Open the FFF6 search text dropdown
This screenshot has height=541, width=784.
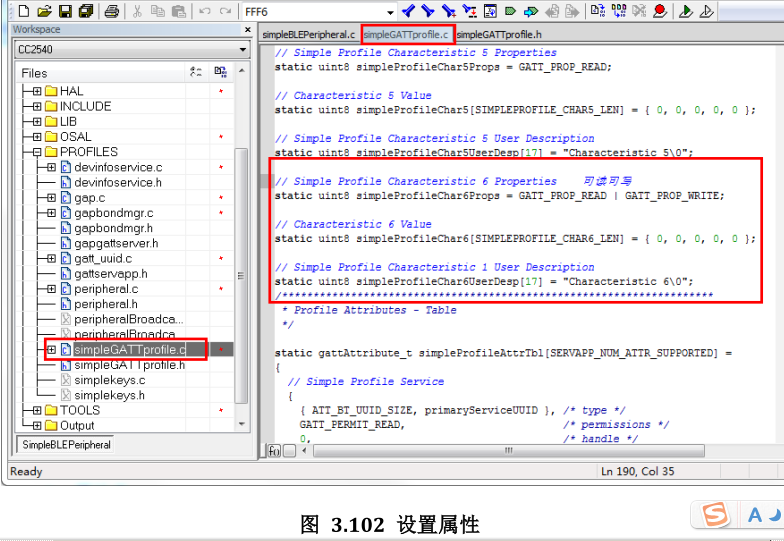[390, 12]
